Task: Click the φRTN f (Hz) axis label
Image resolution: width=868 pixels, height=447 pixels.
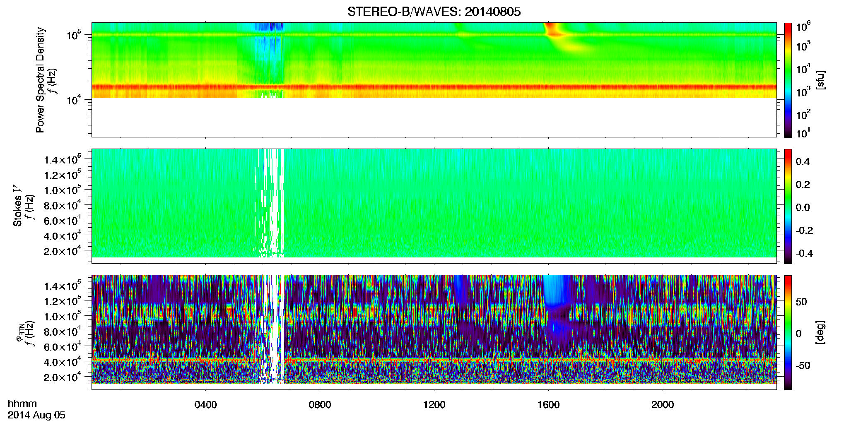Action: 25,332
